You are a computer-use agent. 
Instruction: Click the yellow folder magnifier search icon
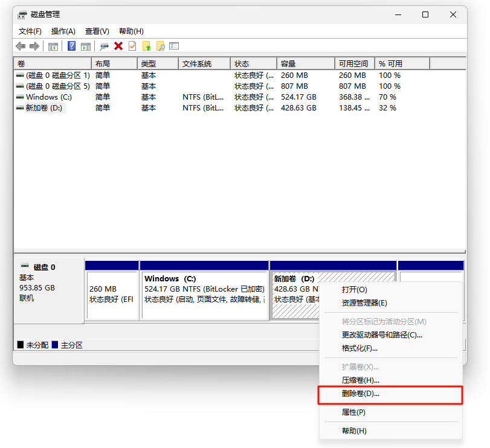click(160, 46)
